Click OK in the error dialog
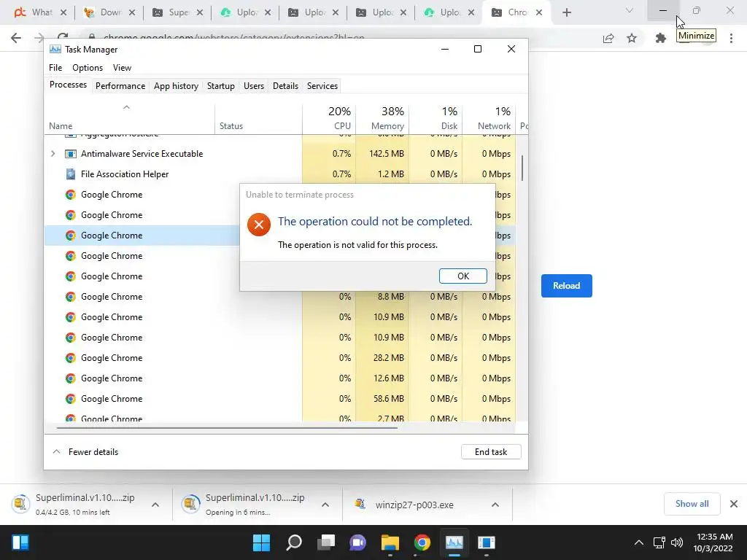The width and height of the screenshot is (747, 560). [x=462, y=276]
